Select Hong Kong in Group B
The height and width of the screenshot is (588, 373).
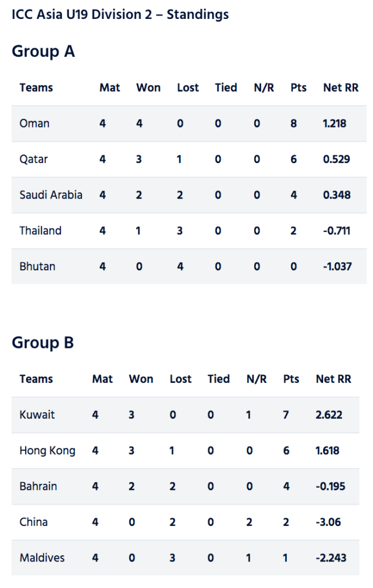click(x=47, y=451)
